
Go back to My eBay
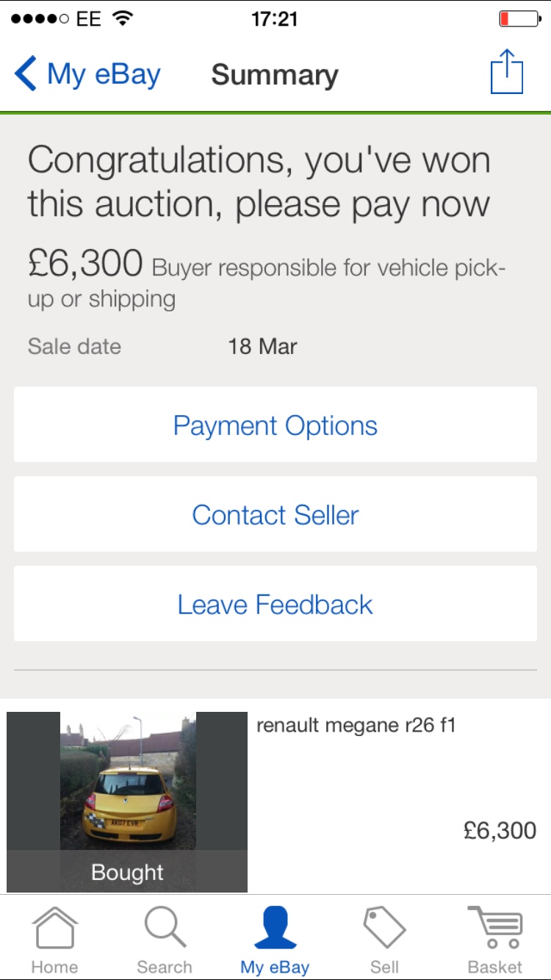click(x=103, y=74)
